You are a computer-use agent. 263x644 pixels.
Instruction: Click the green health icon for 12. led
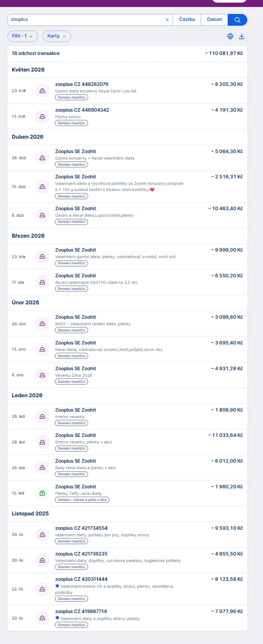(x=42, y=493)
